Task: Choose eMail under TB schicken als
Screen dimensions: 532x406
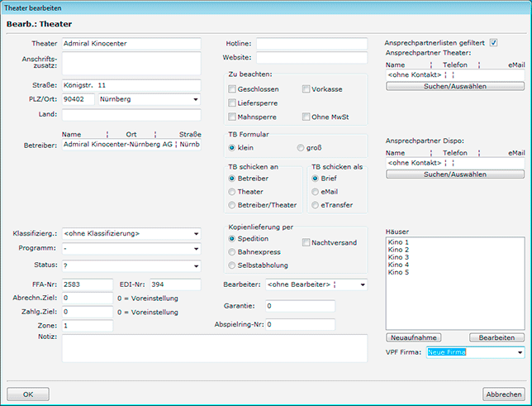Action: [316, 191]
